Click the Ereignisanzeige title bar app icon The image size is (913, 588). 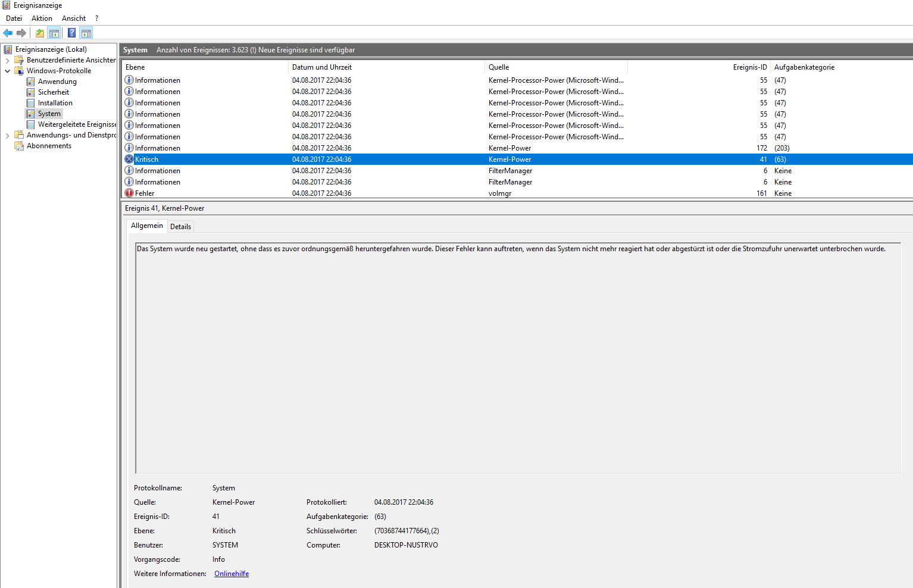point(7,5)
